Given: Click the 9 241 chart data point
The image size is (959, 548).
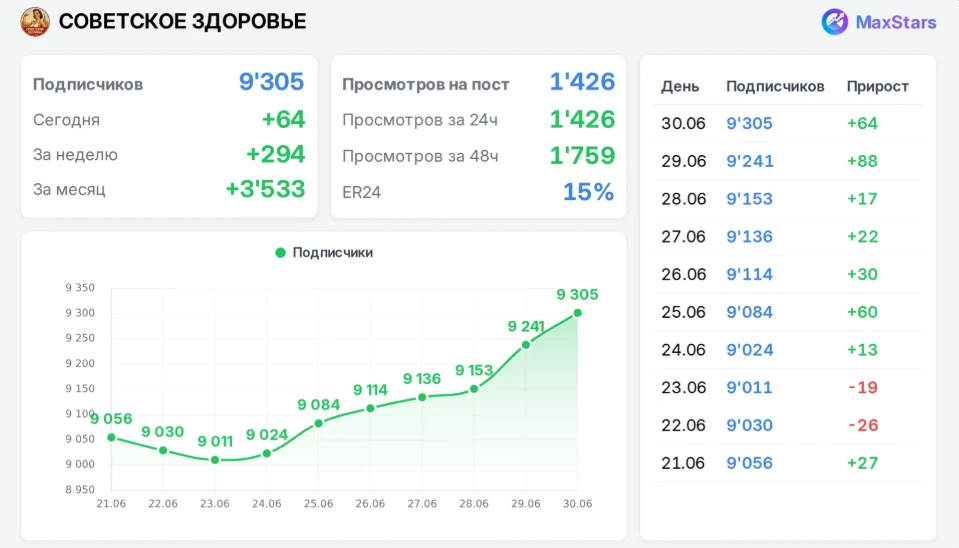Looking at the screenshot, I should click(526, 345).
